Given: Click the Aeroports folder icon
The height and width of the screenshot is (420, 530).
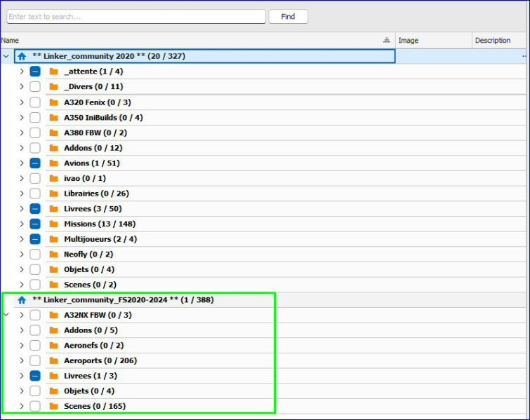Looking at the screenshot, I should [54, 360].
